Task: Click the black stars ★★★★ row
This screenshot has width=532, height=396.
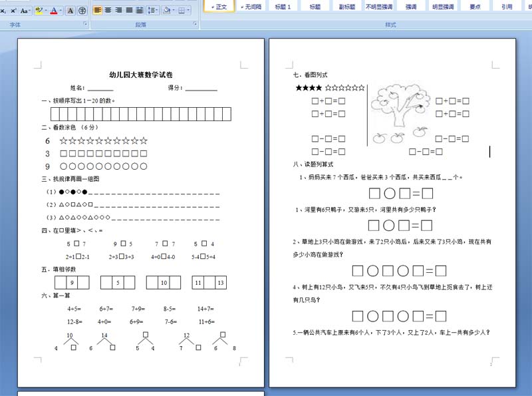Action: 309,88
